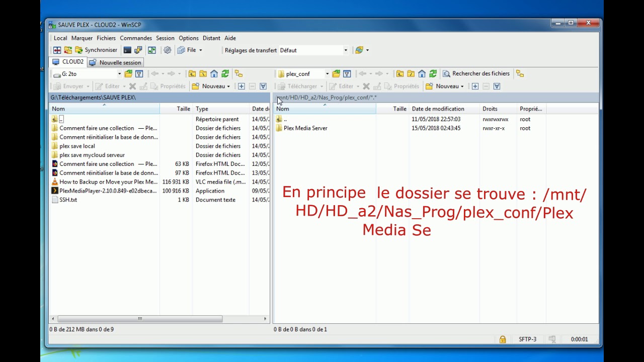Click the globe refresh icon in the top toolbar
The image size is (644, 362).
(x=359, y=50)
